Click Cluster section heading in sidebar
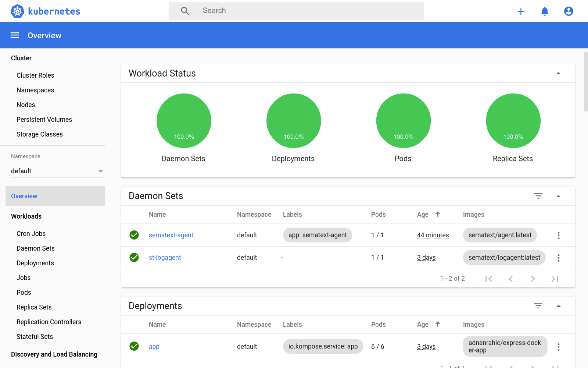This screenshot has width=588, height=368. [x=21, y=58]
